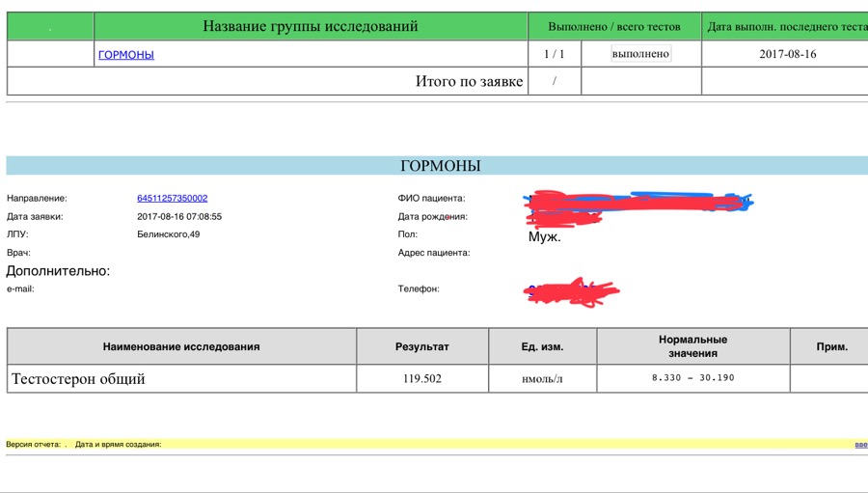Open the ГОРМОНЫ link in the top table
The width and height of the screenshot is (868, 493).
[x=126, y=55]
